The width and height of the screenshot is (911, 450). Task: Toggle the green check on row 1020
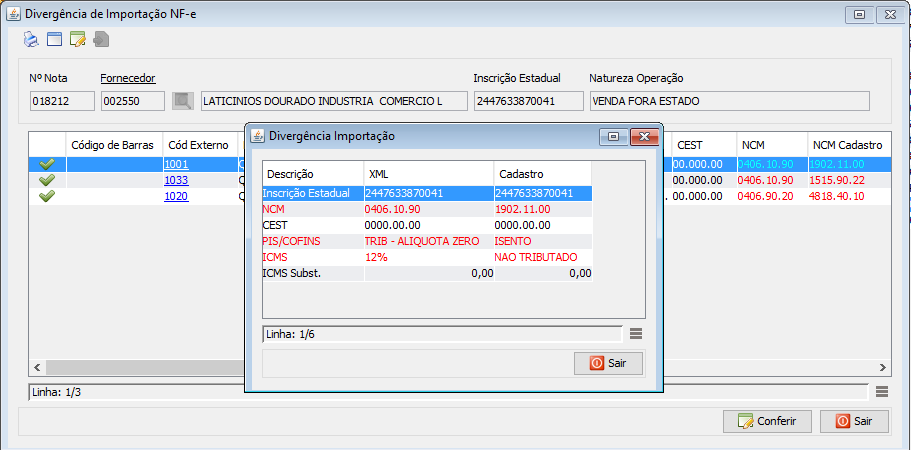tap(46, 196)
